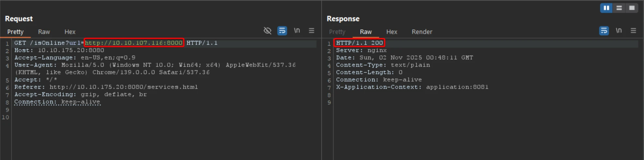The image size is (644, 160).
Task: Switch Request view to Raw tab
Action: tap(44, 32)
